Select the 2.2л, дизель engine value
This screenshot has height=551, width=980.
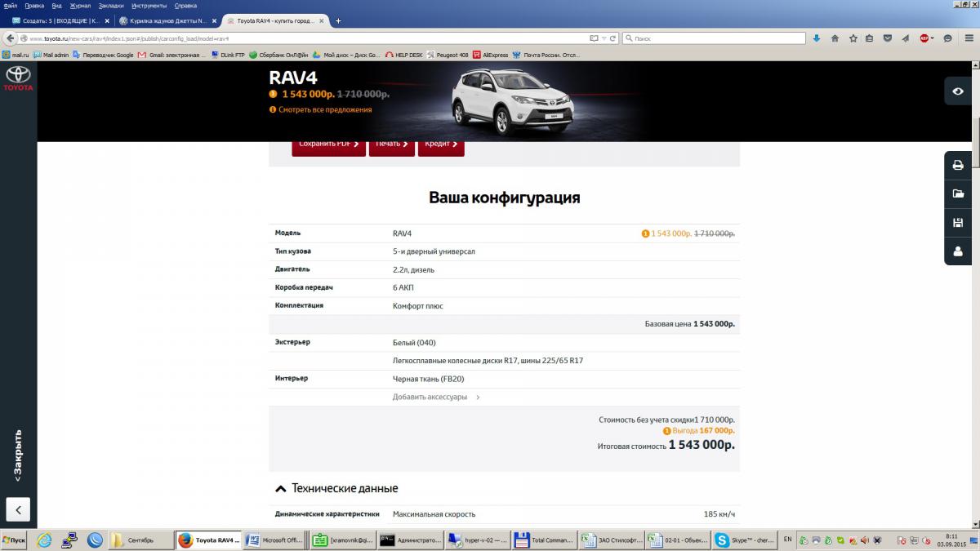click(414, 269)
